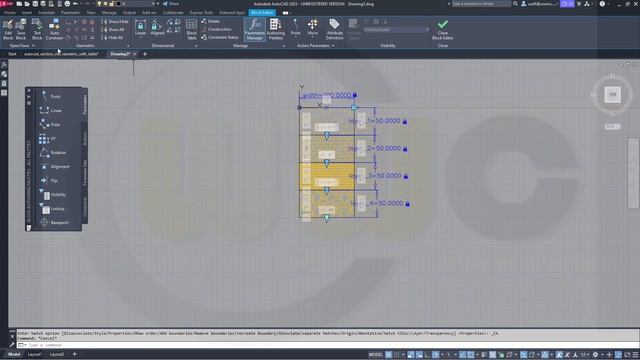Apply Auto Constrain to geometry
This screenshot has width=640, height=360.
click(x=54, y=29)
